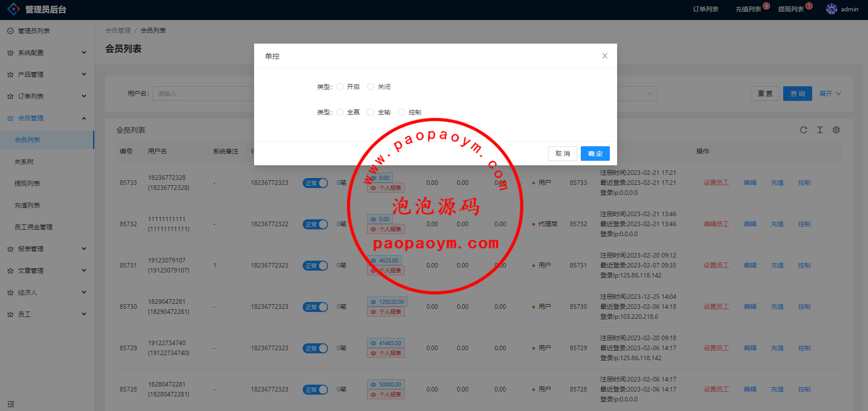Toggle 正常 switch for user 85730
Image resolution: width=868 pixels, height=411 pixels.
coord(315,307)
